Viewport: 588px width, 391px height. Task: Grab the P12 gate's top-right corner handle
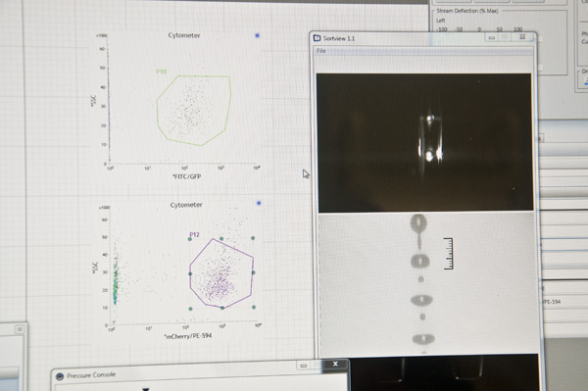click(x=253, y=238)
